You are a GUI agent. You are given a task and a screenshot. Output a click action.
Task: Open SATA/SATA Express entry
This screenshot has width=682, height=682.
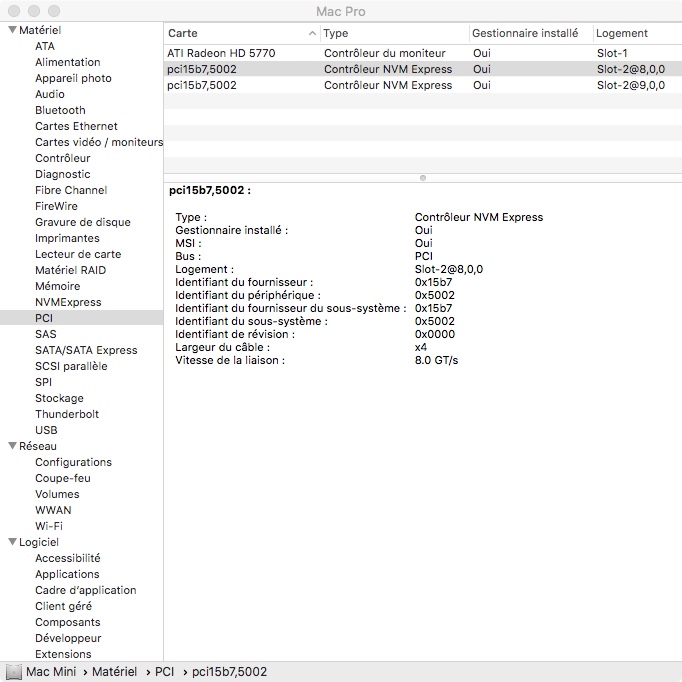pyautogui.click(x=87, y=350)
